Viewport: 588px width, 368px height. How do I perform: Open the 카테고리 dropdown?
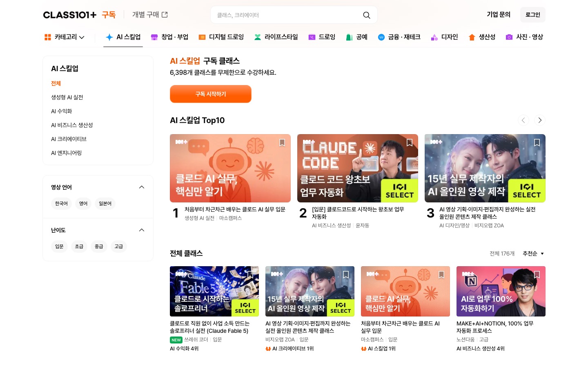tap(65, 37)
